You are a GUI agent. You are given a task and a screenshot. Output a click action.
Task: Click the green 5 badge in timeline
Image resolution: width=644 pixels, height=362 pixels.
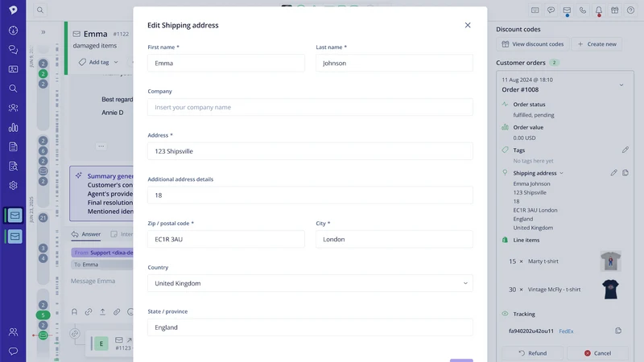tap(43, 315)
